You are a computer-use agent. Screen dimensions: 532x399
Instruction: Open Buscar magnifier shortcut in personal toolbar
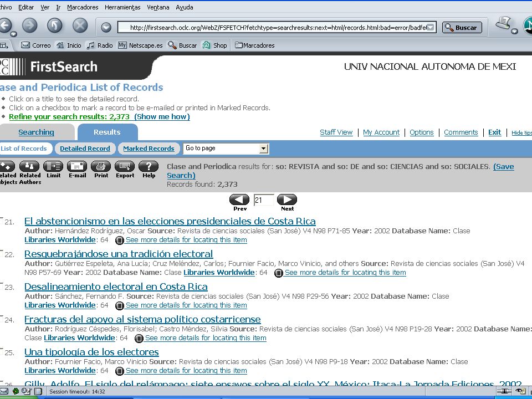coord(182,45)
